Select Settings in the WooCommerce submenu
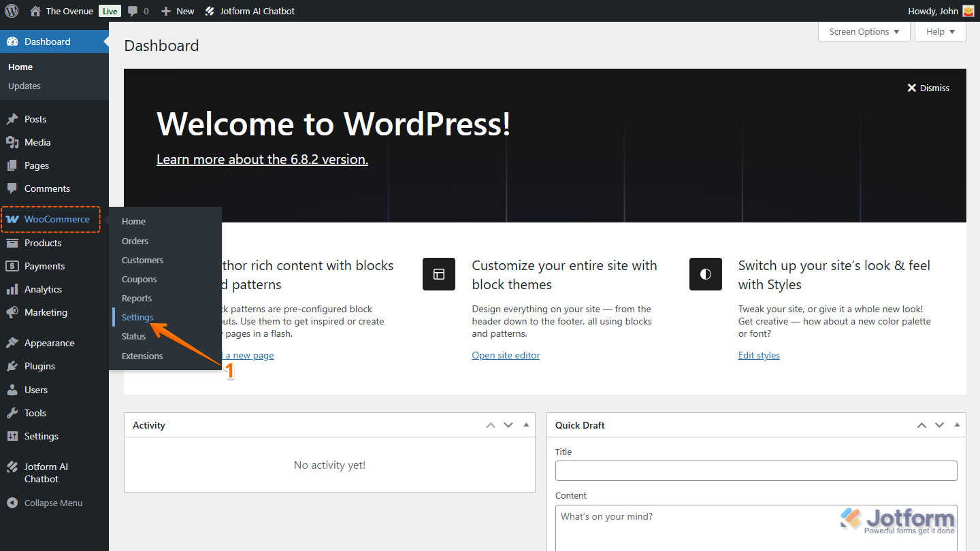 [x=137, y=317]
